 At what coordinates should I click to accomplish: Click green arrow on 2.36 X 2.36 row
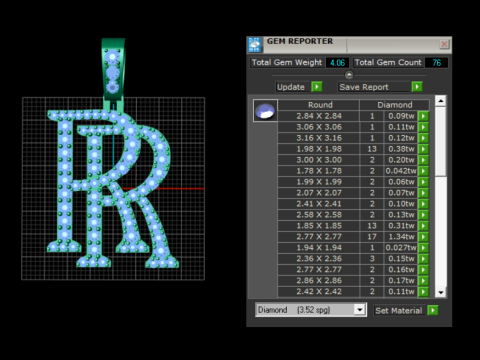tap(423, 259)
